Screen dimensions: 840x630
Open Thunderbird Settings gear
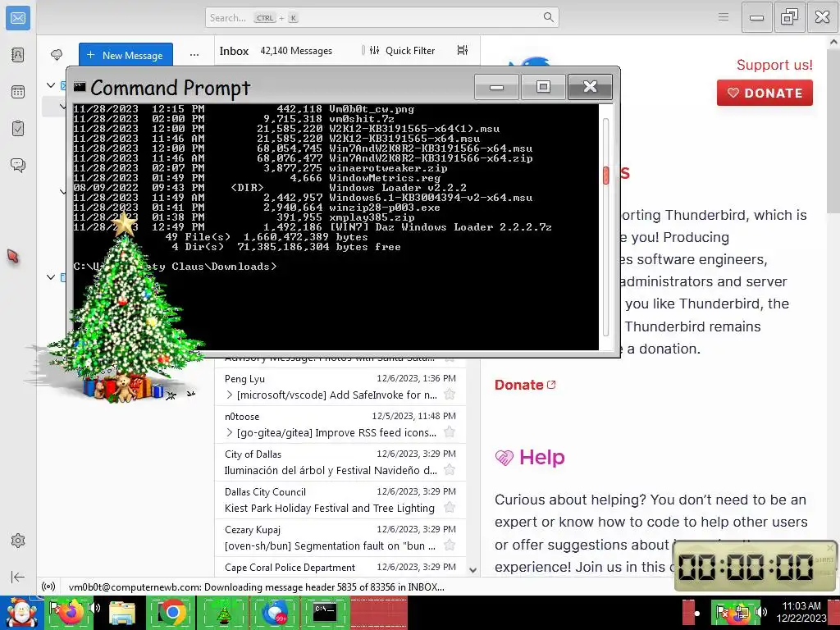click(x=18, y=541)
